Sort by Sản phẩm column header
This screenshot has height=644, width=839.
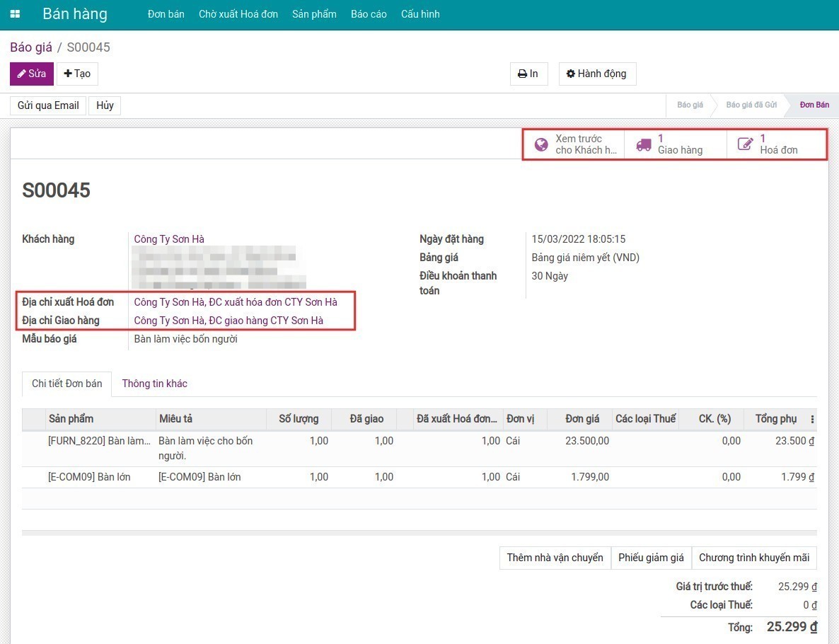(100, 419)
